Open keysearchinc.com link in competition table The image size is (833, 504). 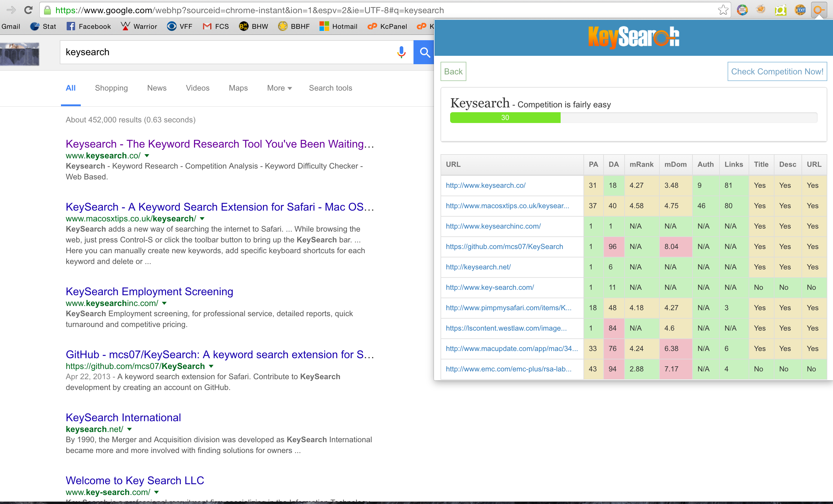point(493,226)
